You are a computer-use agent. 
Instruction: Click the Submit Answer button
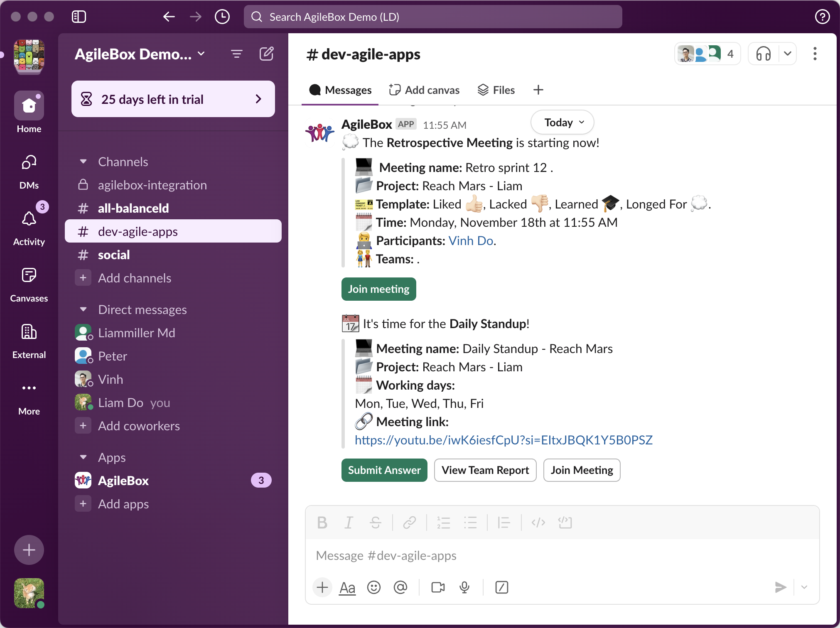(x=384, y=470)
